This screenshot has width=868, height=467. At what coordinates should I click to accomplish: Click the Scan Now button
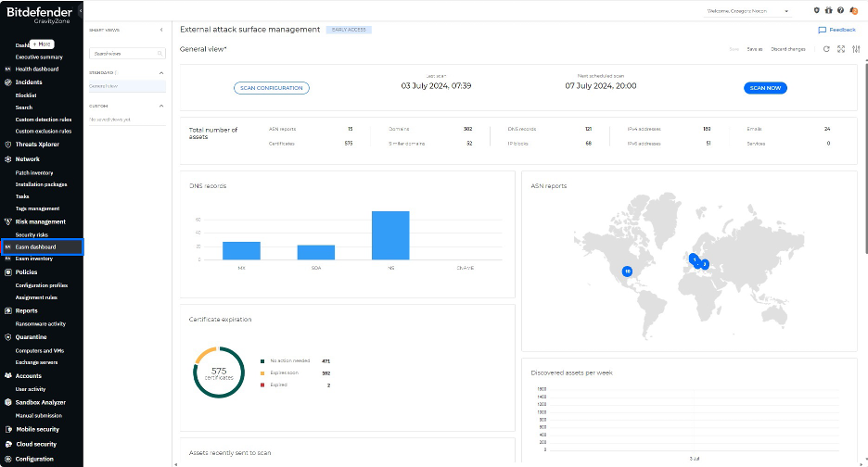765,87
